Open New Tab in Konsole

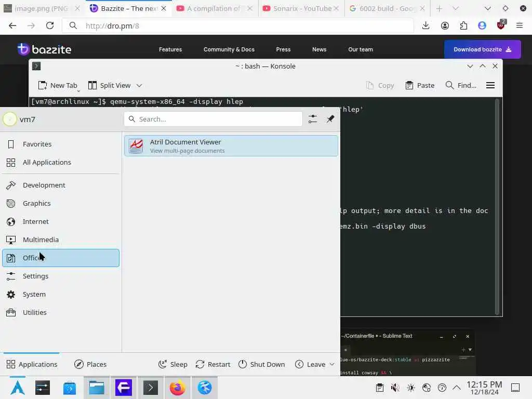click(x=58, y=86)
